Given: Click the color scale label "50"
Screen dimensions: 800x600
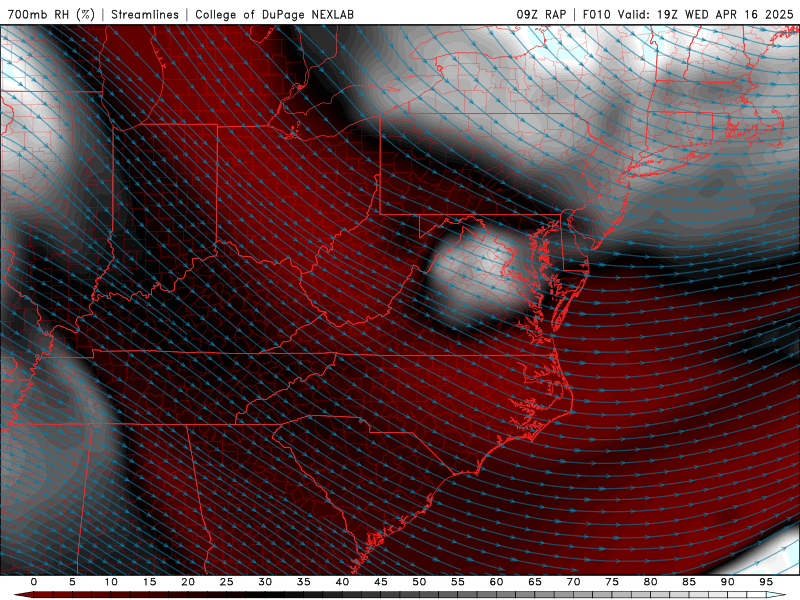Looking at the screenshot, I should 419,582.
